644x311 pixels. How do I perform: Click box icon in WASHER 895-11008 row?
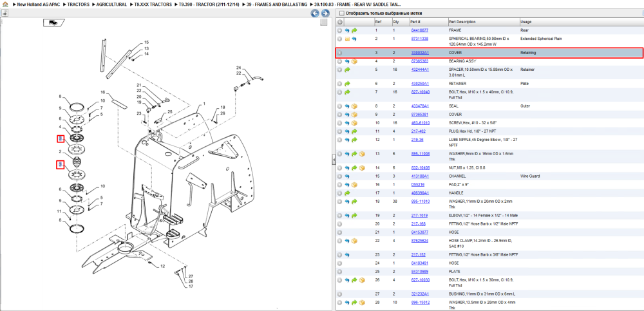(362, 154)
